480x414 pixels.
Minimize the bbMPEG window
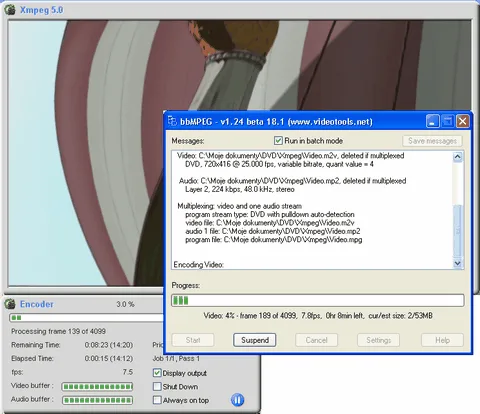tap(432, 121)
